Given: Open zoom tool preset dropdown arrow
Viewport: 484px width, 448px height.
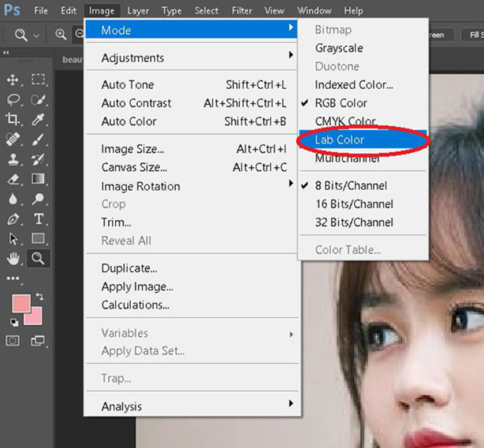Looking at the screenshot, I should (x=36, y=36).
